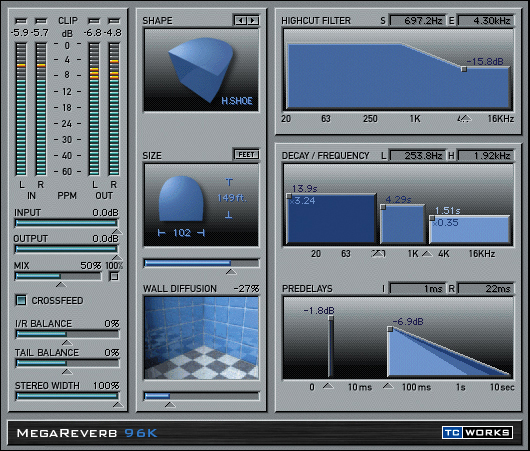This screenshot has width=530, height=451.
Task: Click the I/R BALANCE slider
Action: (67, 334)
